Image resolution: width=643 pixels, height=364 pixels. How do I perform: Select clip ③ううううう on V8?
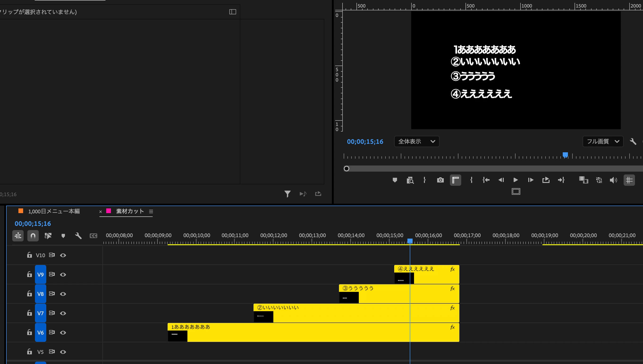399,294
